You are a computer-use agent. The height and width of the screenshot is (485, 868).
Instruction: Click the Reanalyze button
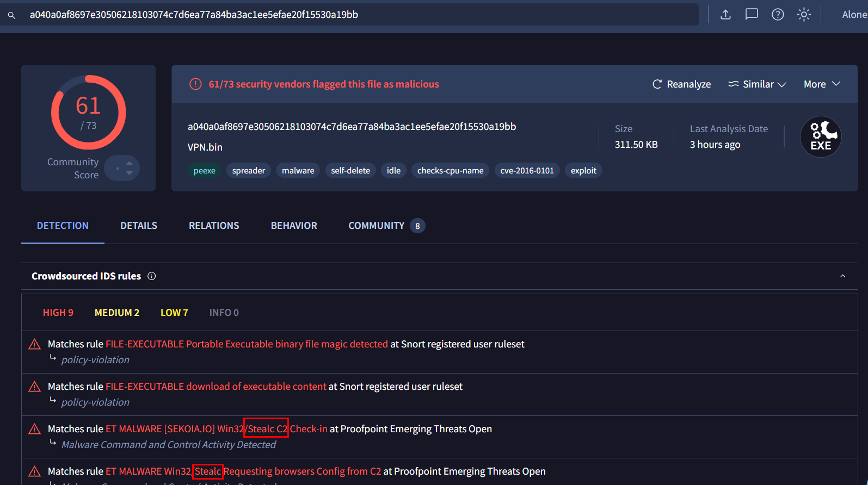[681, 84]
